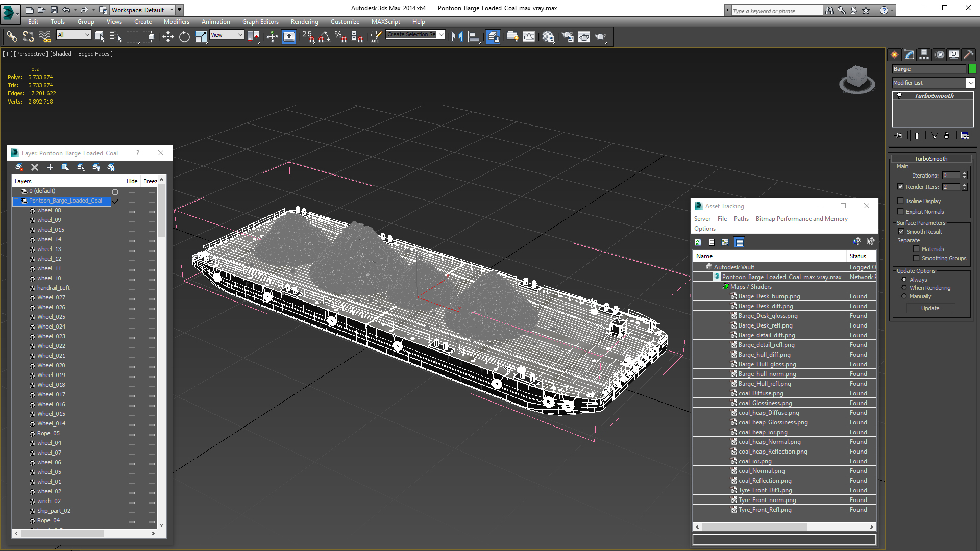Image resolution: width=980 pixels, height=551 pixels.
Task: Collapse Pontoon_Barge_Loaded_Coal layer tree
Action: [x=16, y=201]
